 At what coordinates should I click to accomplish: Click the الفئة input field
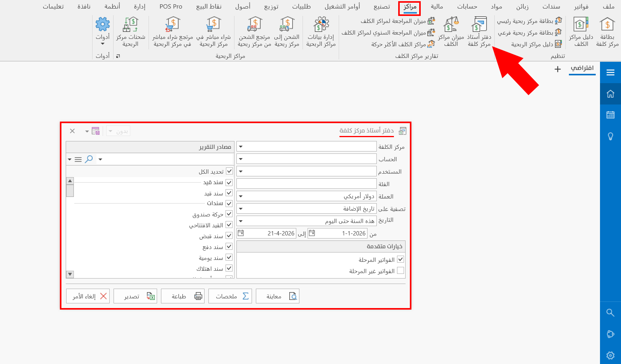click(306, 184)
